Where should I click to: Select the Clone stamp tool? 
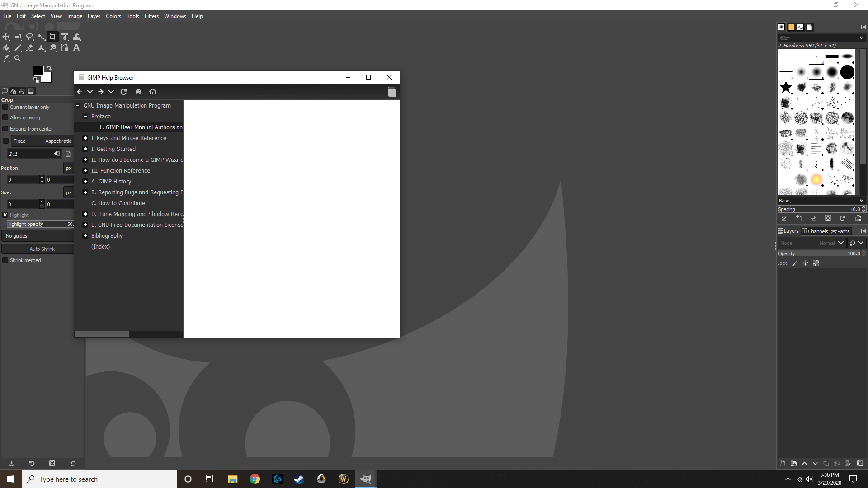click(x=42, y=48)
